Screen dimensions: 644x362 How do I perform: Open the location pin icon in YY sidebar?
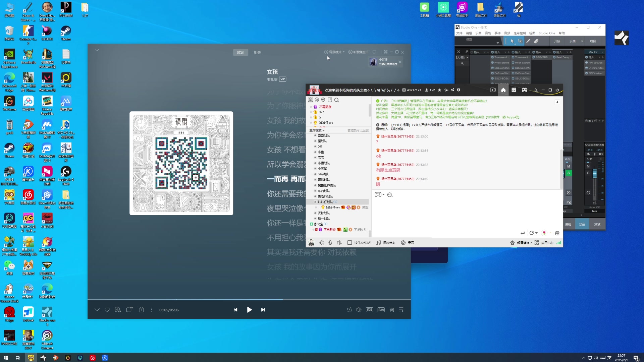323,100
